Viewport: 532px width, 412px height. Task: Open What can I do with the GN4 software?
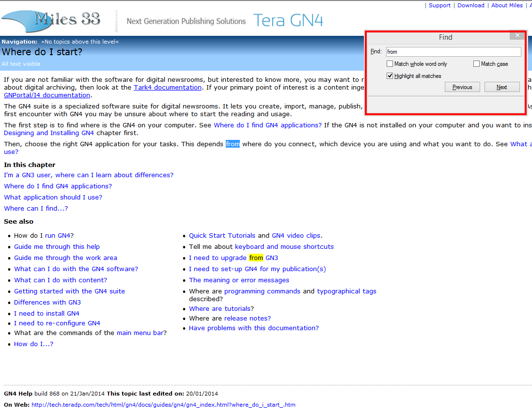(76, 269)
